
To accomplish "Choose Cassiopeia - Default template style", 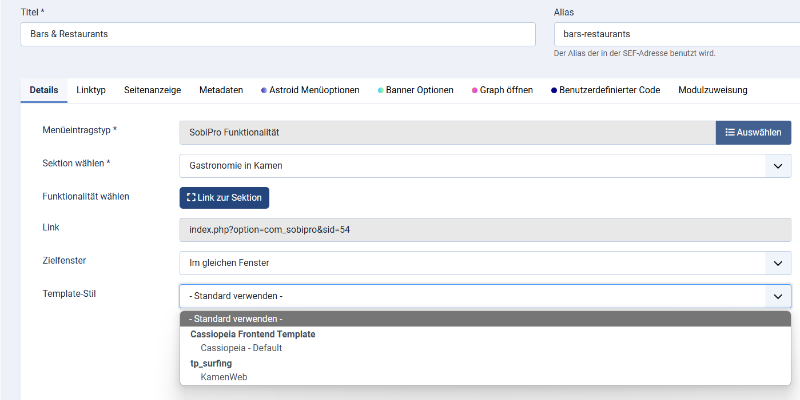I will pos(241,348).
